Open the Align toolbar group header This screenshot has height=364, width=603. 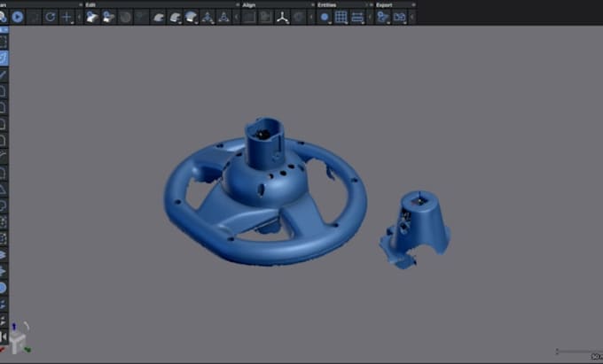(249, 5)
